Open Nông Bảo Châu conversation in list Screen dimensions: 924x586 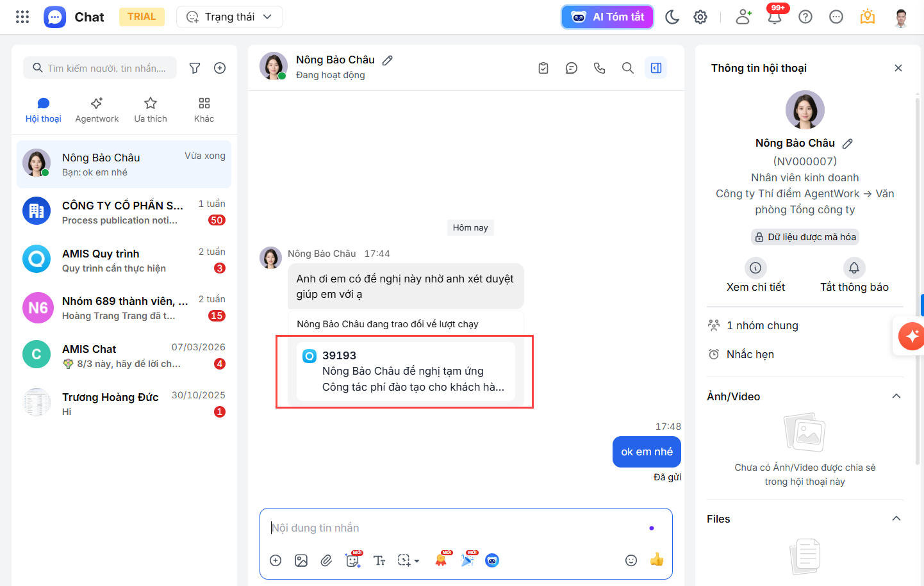tap(124, 164)
